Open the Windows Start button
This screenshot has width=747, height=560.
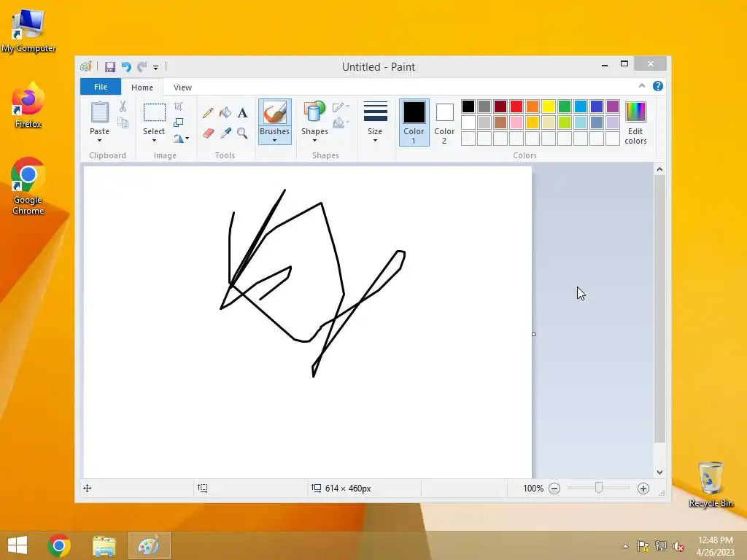click(18, 545)
